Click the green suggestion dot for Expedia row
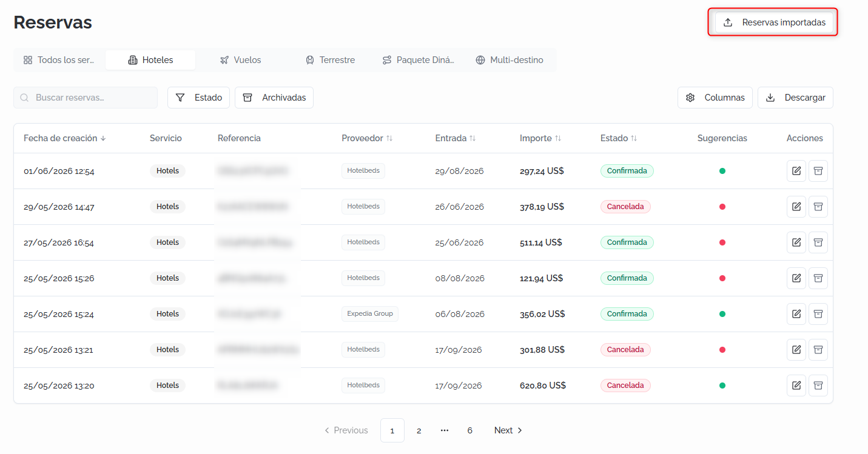 [x=722, y=314]
